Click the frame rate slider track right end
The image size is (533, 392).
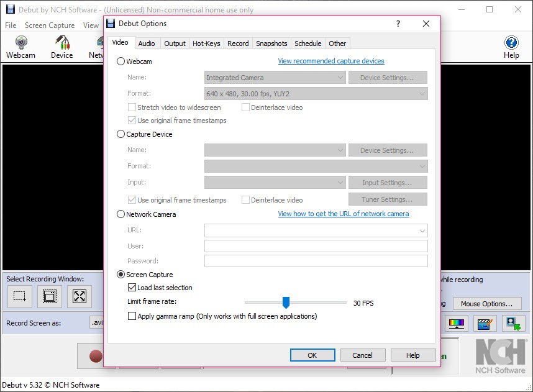tap(344, 303)
